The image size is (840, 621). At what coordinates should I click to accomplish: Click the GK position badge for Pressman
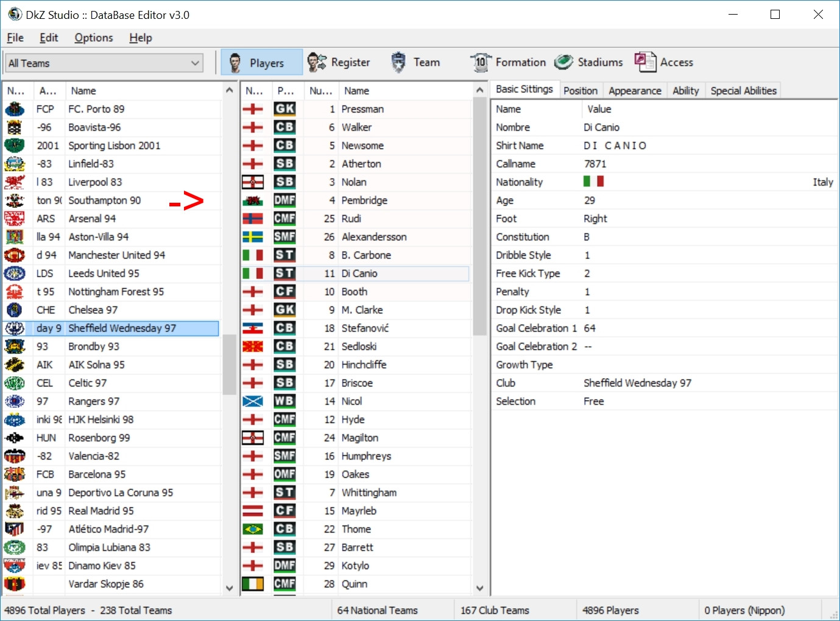tap(284, 109)
